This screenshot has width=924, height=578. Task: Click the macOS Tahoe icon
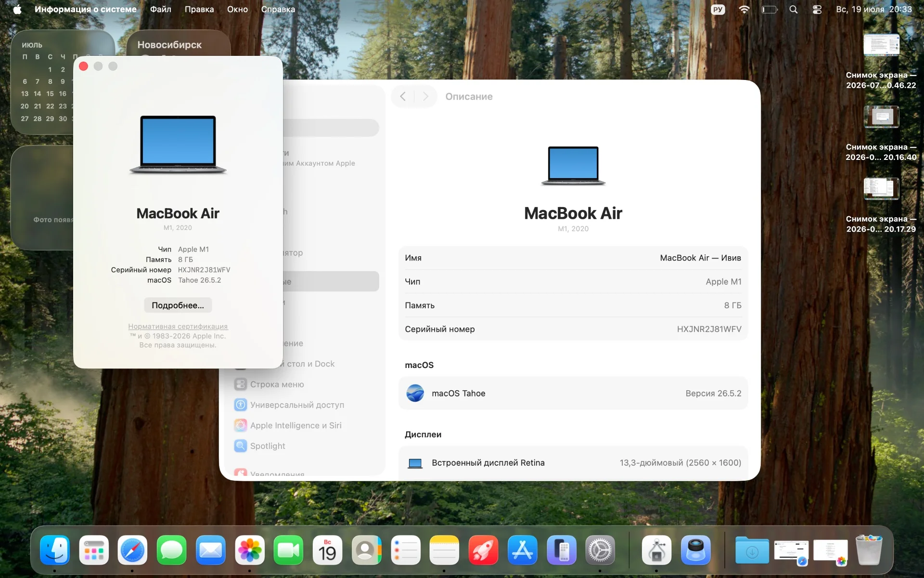pos(415,393)
